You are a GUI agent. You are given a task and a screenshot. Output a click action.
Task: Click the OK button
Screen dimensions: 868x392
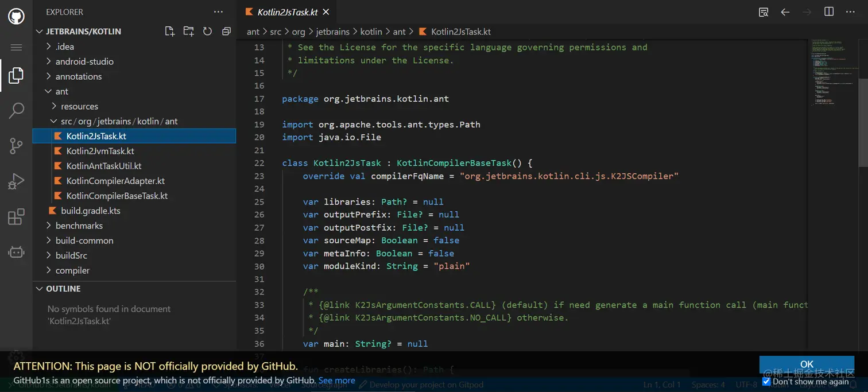807,364
